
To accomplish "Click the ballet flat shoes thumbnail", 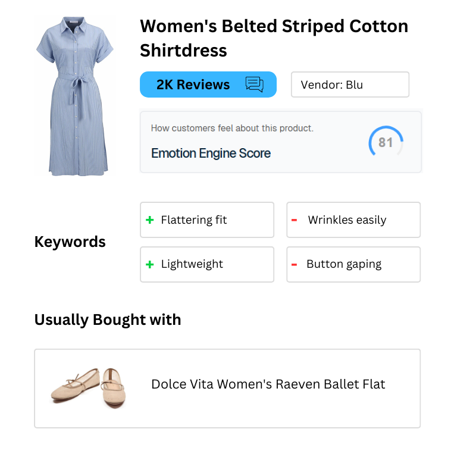I will (88, 388).
